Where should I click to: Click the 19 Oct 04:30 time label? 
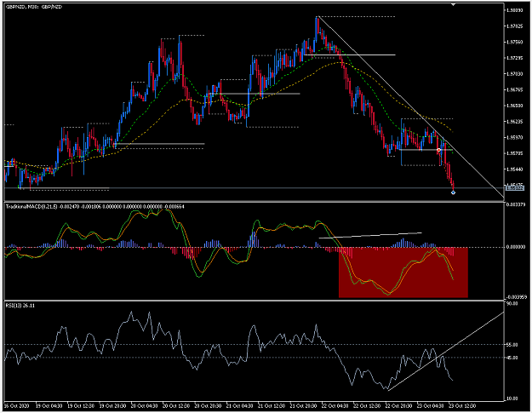pos(49,406)
